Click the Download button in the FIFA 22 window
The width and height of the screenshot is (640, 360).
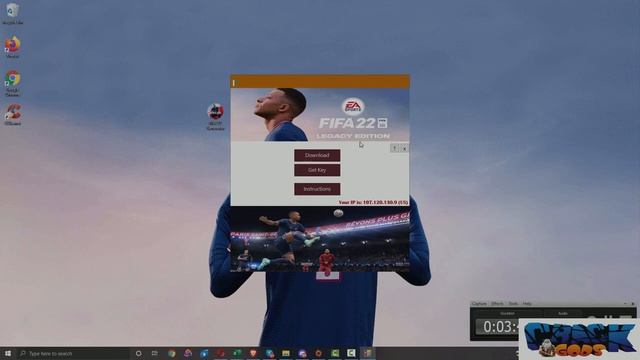pos(317,156)
